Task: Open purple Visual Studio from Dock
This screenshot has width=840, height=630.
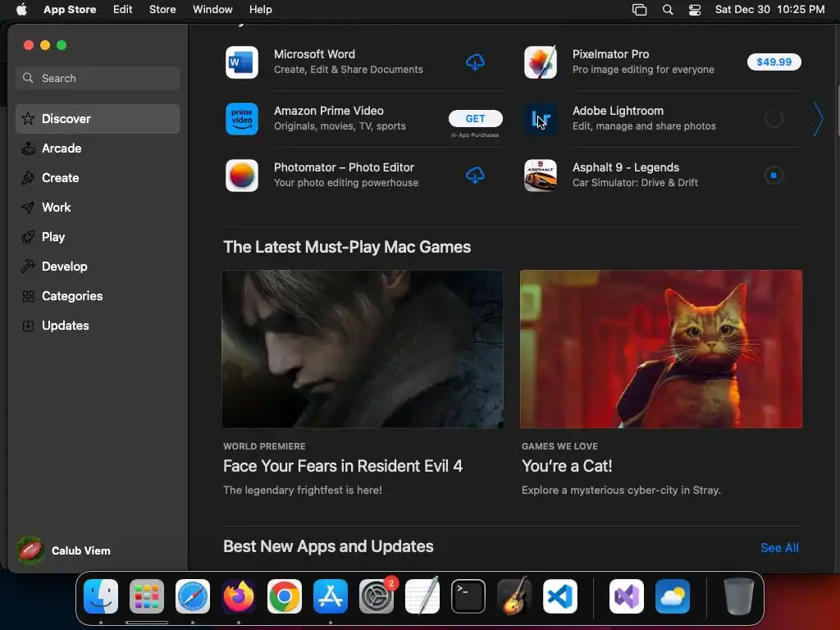Action: [x=627, y=596]
